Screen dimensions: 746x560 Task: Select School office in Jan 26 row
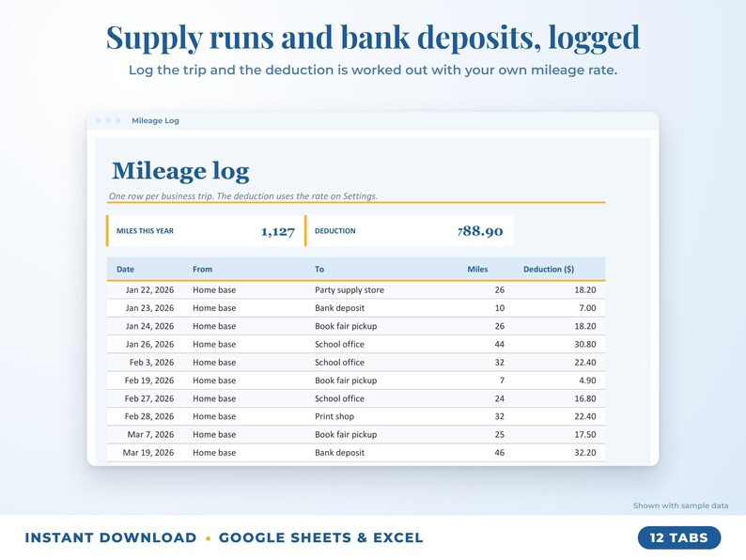(340, 344)
